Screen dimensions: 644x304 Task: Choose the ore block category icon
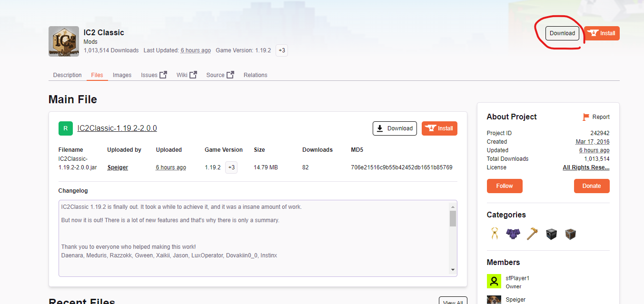570,234
